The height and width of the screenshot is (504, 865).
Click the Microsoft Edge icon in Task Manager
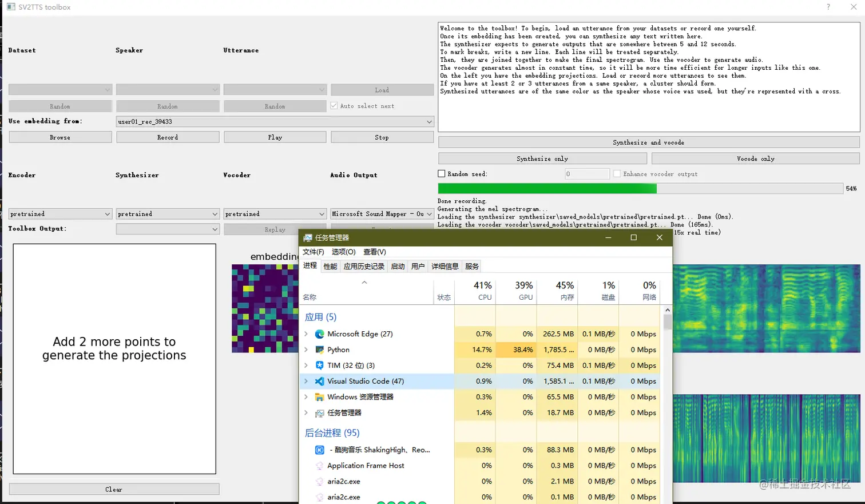[320, 334]
